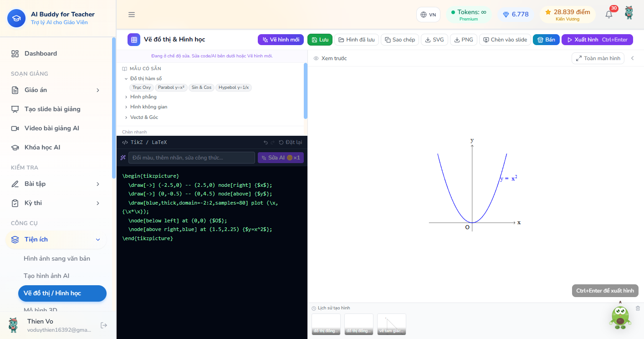Expand the Giáo án submenu
This screenshot has height=339, width=644.
point(98,90)
